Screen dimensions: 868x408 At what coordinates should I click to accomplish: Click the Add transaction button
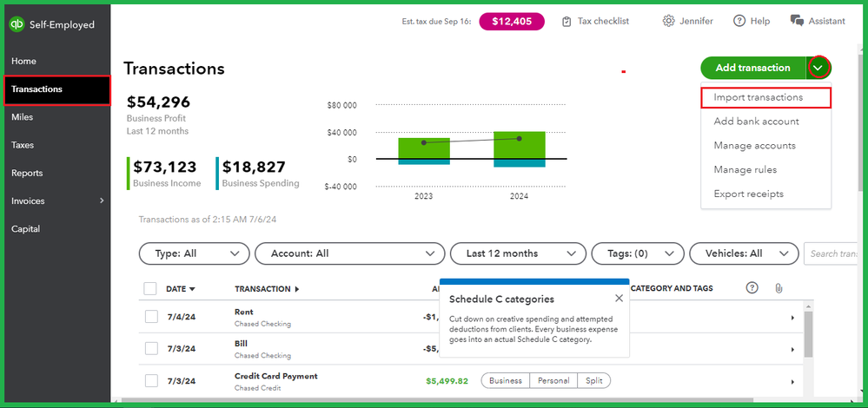(x=752, y=68)
